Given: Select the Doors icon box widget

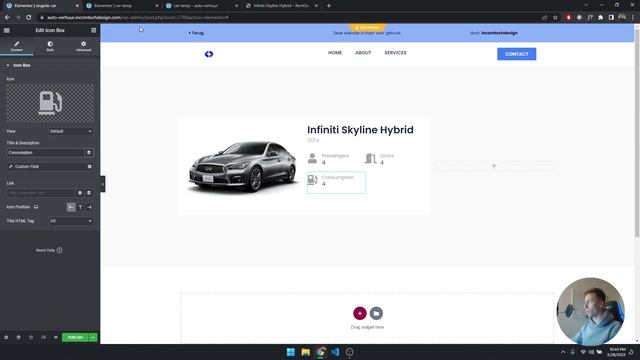Looking at the screenshot, I should (x=380, y=159).
